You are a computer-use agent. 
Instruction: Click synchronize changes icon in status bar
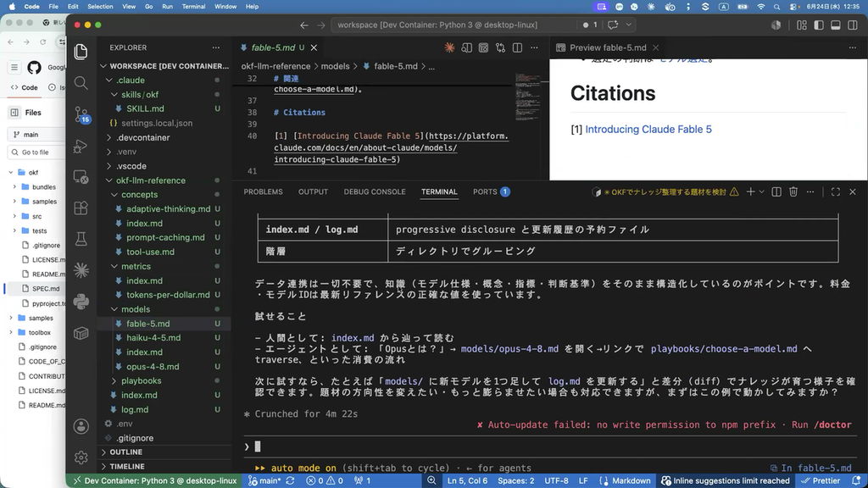click(x=290, y=481)
